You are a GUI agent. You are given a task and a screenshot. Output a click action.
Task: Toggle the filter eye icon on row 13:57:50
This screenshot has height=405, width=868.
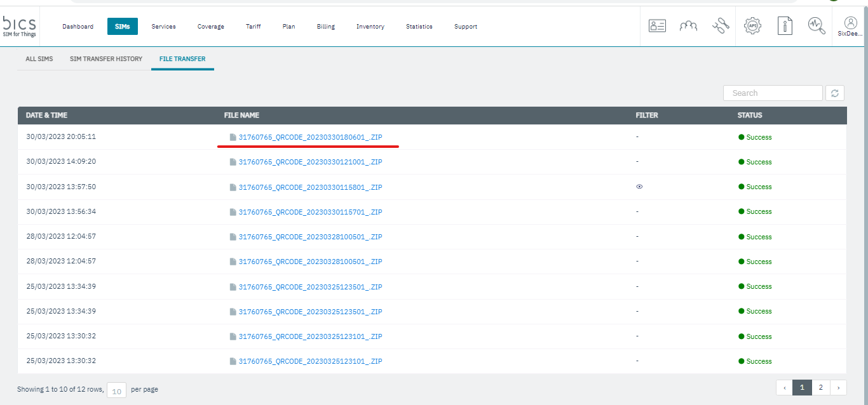(639, 187)
